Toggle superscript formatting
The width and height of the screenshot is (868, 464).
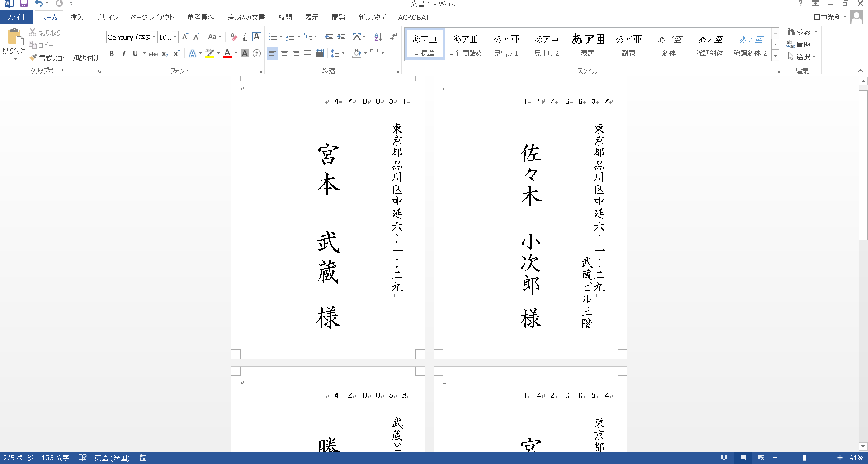tap(177, 53)
